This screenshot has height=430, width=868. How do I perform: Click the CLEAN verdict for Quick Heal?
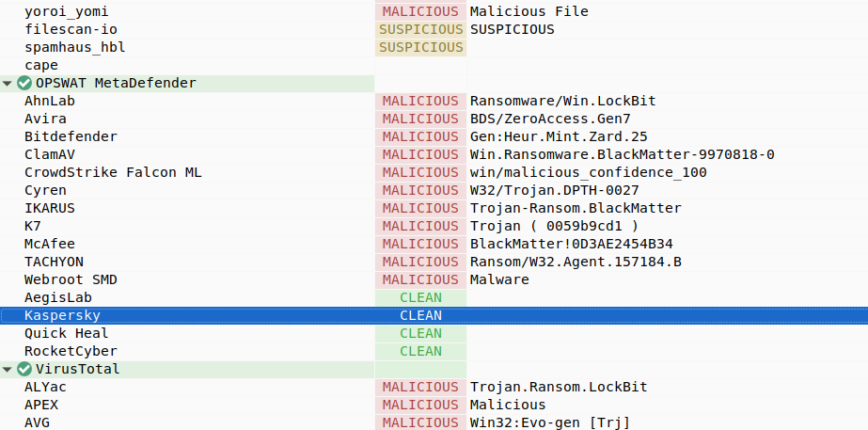(420, 334)
